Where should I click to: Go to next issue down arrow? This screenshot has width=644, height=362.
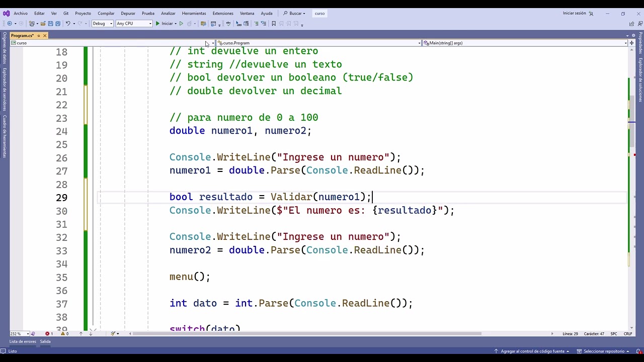[91, 334]
